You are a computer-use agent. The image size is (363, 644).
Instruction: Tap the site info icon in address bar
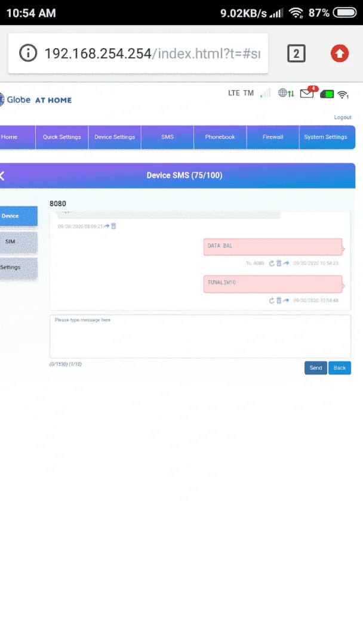28,53
